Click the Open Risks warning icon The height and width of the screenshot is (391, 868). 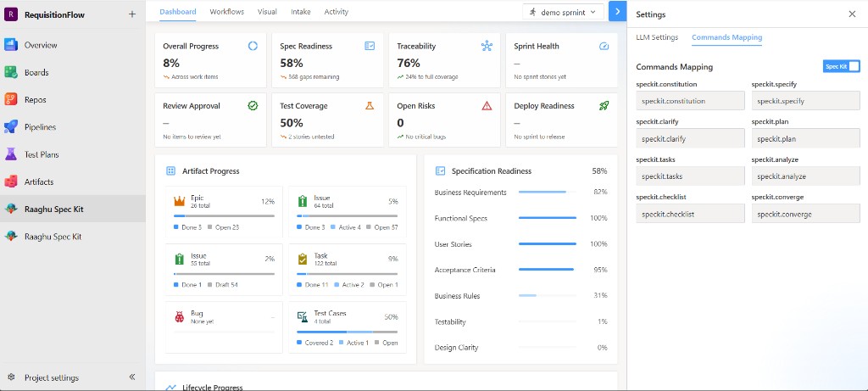[487, 106]
